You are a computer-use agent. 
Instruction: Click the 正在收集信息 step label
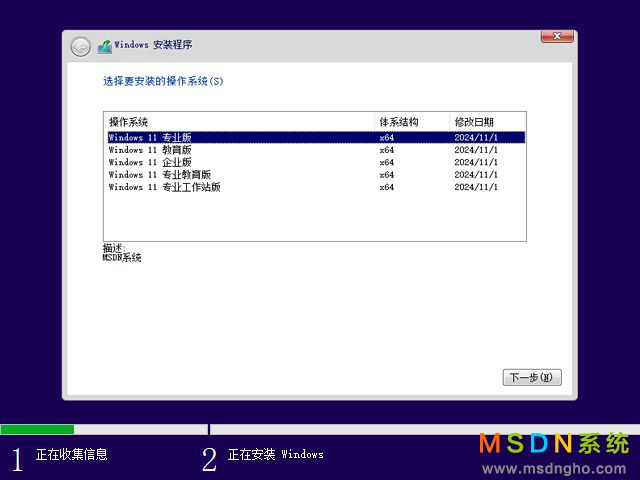point(72,454)
